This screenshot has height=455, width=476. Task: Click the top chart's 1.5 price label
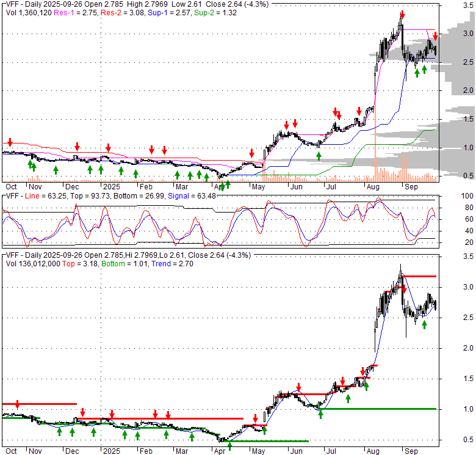click(x=468, y=119)
